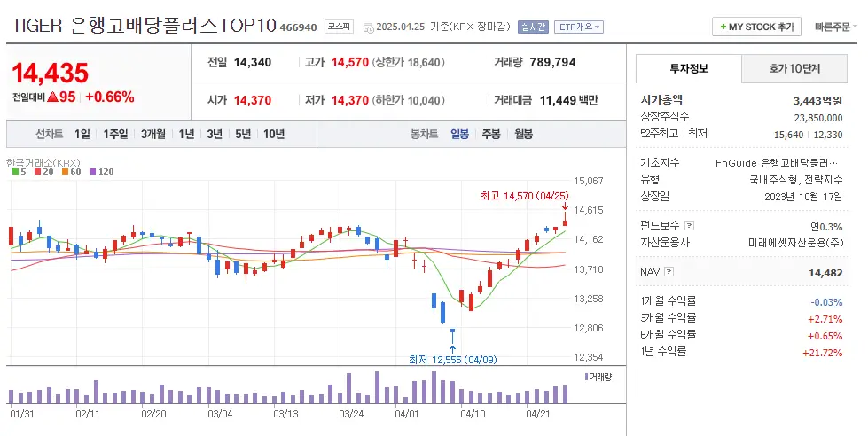Select the 1일 line chart period
868x436 pixels.
click(x=82, y=134)
